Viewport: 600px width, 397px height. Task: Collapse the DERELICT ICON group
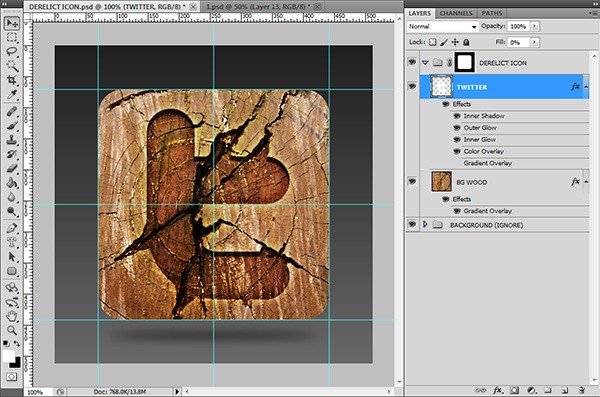click(x=425, y=62)
